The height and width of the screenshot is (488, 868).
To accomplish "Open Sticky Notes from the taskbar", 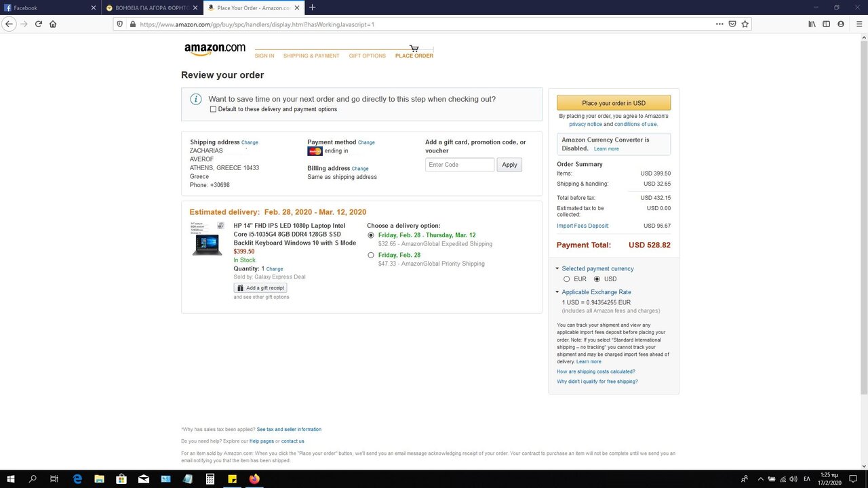I will pyautogui.click(x=232, y=479).
